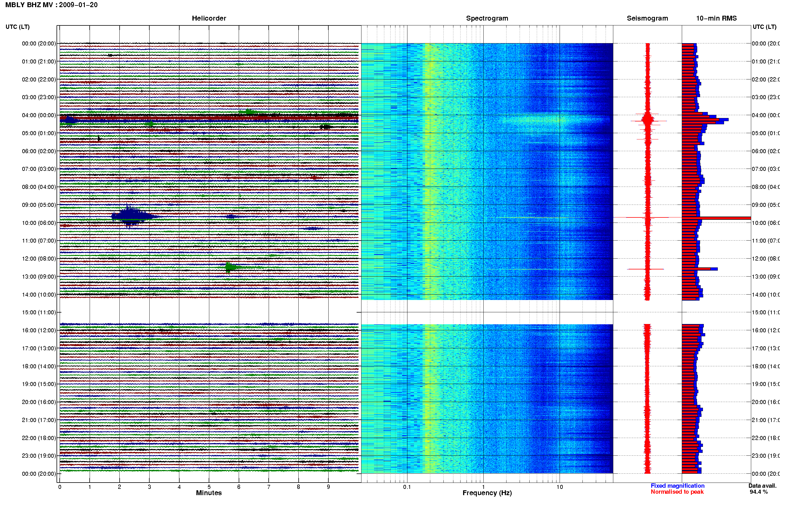Click the 'Normalised to peak' legend text

[x=677, y=492]
